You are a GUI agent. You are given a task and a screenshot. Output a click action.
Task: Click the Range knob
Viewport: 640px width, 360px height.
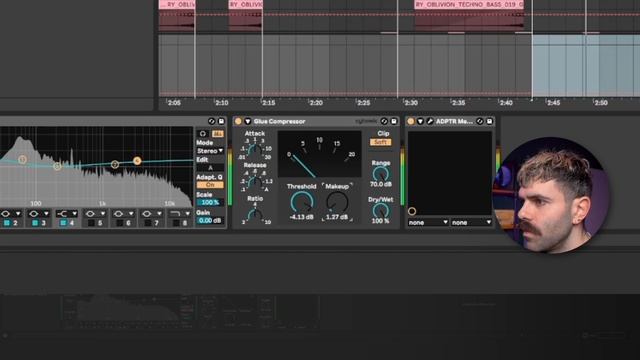click(380, 174)
